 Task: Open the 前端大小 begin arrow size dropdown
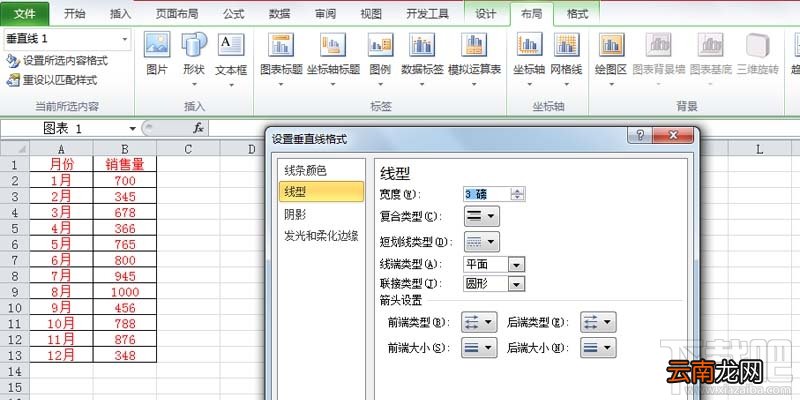pos(479,347)
